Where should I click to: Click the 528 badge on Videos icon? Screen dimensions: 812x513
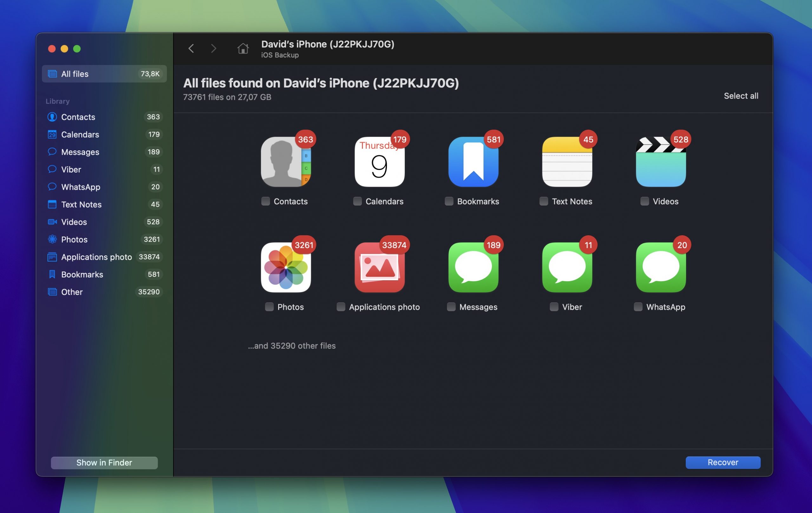(680, 139)
